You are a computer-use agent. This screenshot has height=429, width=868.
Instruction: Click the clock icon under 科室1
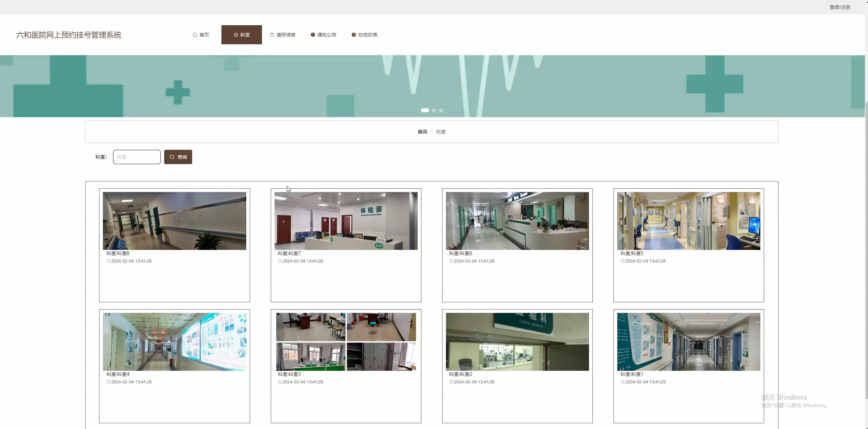622,382
